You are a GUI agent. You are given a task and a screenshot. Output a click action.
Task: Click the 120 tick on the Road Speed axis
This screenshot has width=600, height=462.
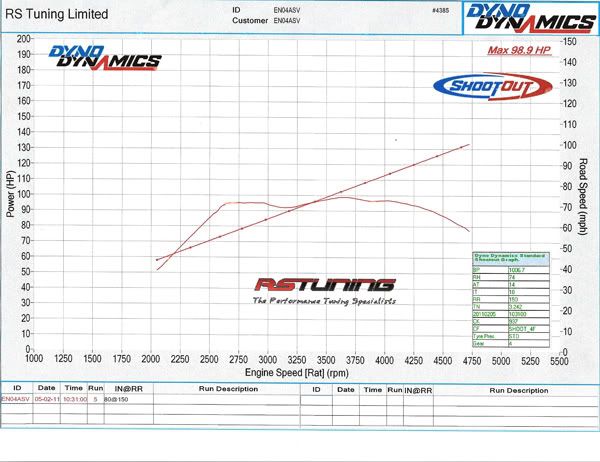coord(570,103)
